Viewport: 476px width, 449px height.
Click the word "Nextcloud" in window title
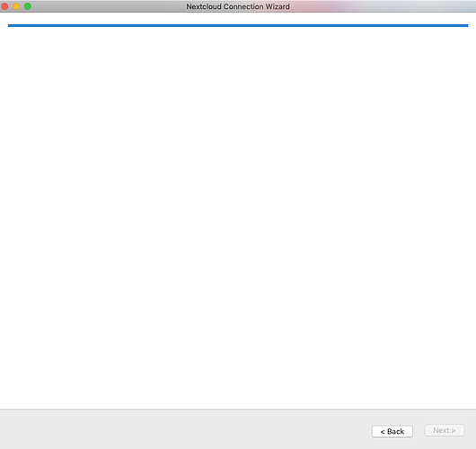pos(204,6)
